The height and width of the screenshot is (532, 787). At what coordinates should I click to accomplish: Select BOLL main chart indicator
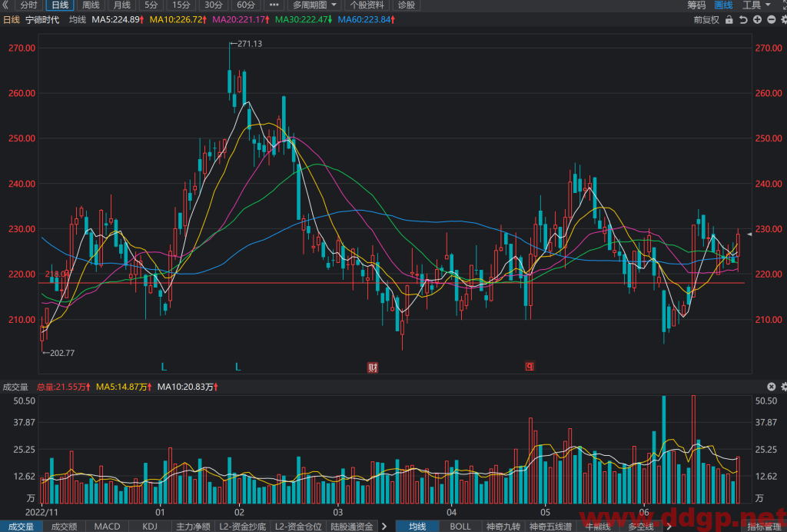[x=460, y=527]
